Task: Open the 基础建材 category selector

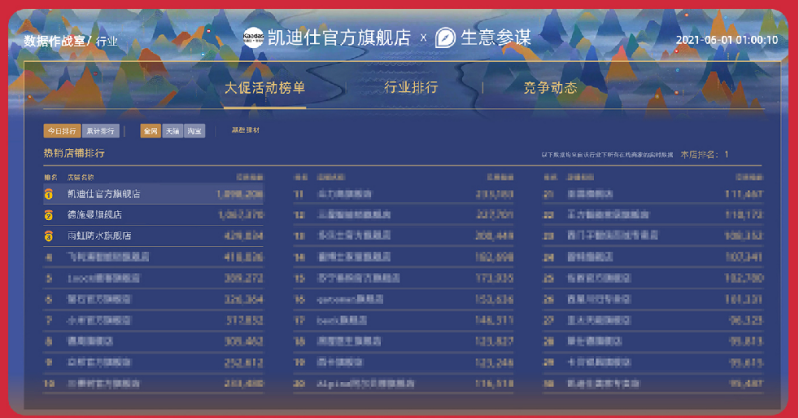Action: coord(245,130)
